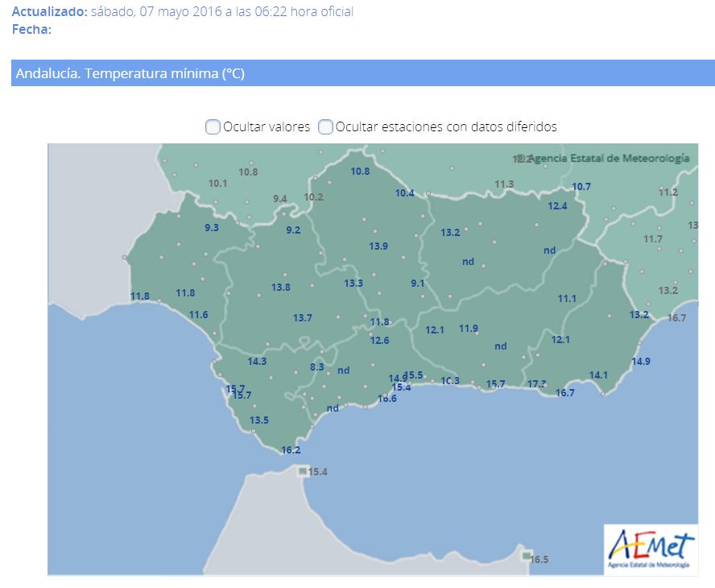Click the 12.4 station reading
The image size is (715, 588).
pos(557,206)
